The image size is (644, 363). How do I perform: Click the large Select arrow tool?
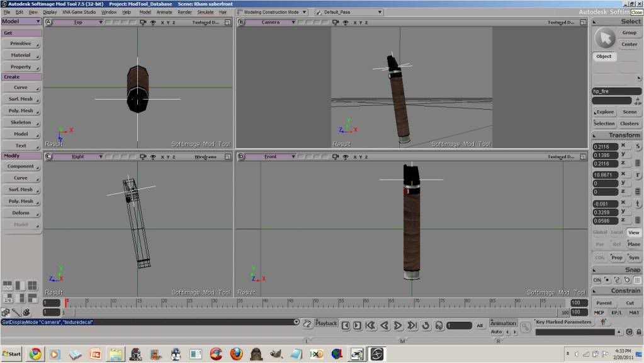[x=604, y=38]
